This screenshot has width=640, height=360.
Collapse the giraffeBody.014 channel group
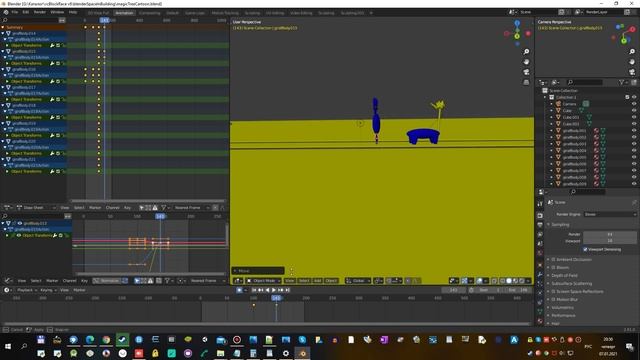point(3,33)
